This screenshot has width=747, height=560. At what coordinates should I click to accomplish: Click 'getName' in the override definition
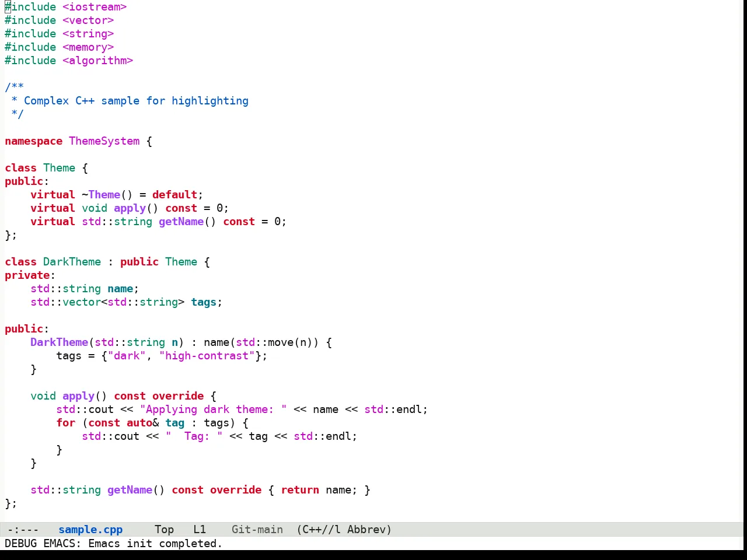tap(130, 490)
